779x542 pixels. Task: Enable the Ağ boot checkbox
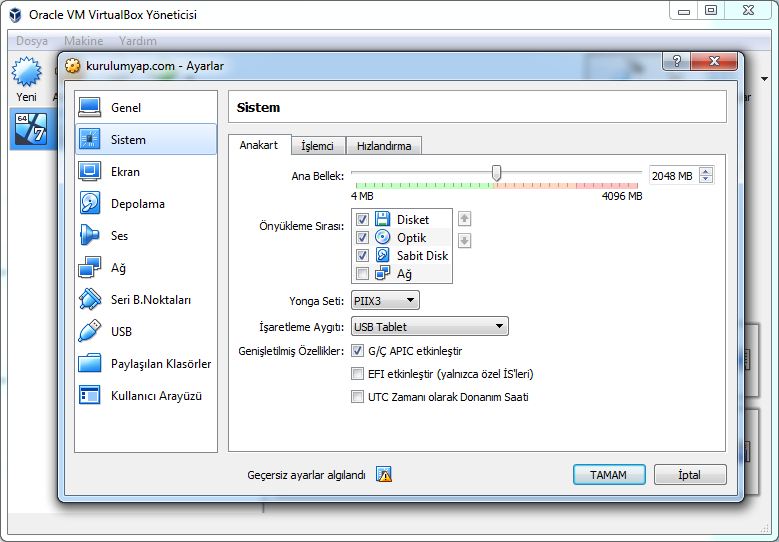tap(362, 273)
